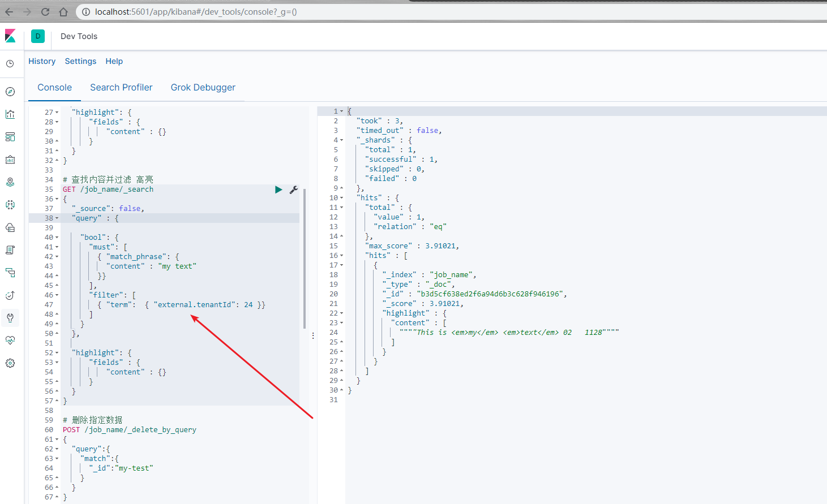Collapse the highlight block fold arrow on line 52
Image resolution: width=827 pixels, height=504 pixels.
click(56, 352)
